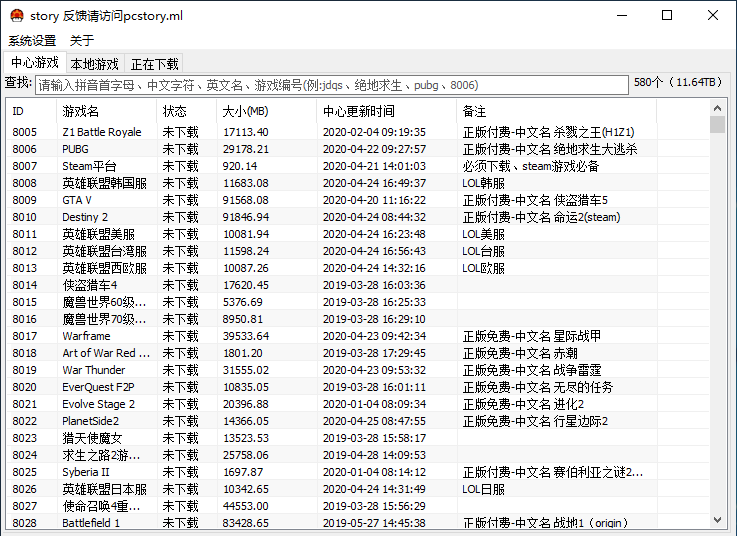Select the EverQuest F2P row
The width and height of the screenshot is (737, 536).
(357, 387)
